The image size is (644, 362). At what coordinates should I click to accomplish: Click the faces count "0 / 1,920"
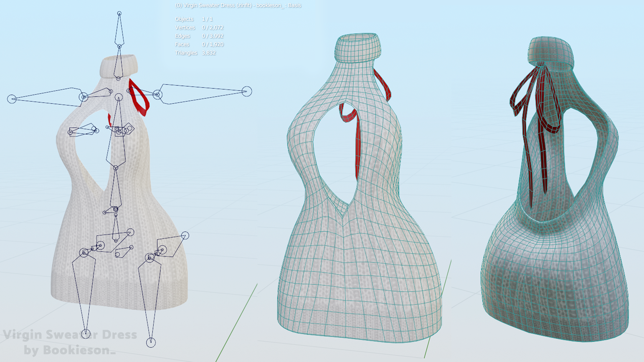click(x=213, y=44)
